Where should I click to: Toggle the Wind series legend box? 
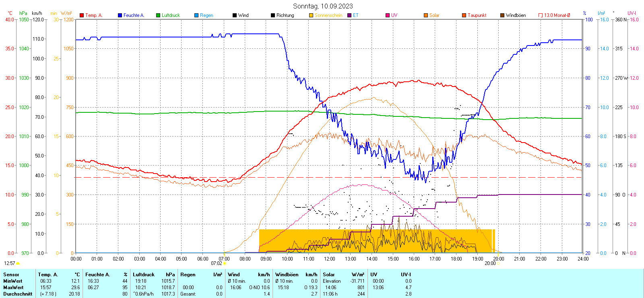coord(235,15)
